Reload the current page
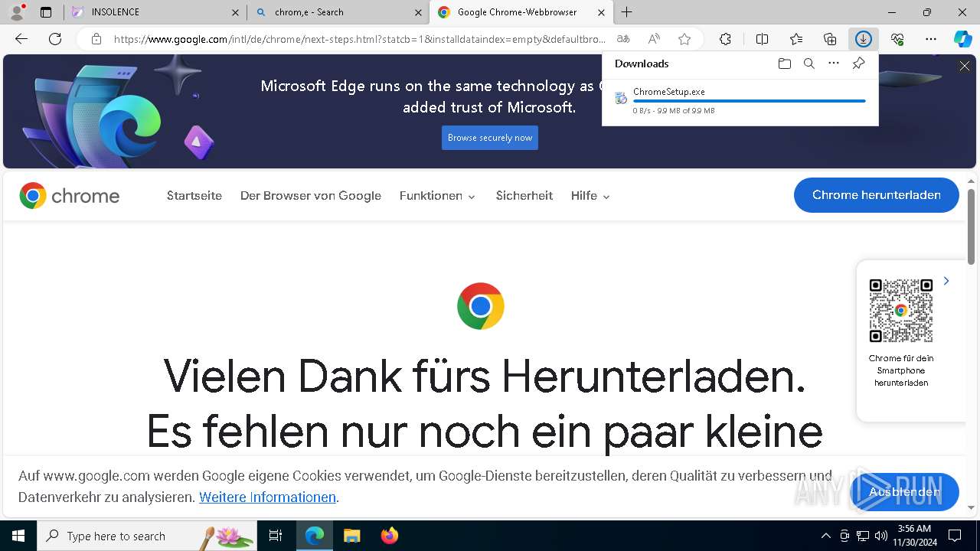This screenshot has height=551, width=980. coord(55,39)
